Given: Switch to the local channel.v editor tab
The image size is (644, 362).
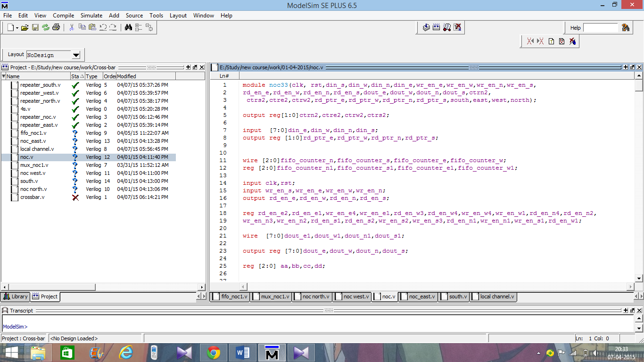Looking at the screenshot, I should (494, 296).
